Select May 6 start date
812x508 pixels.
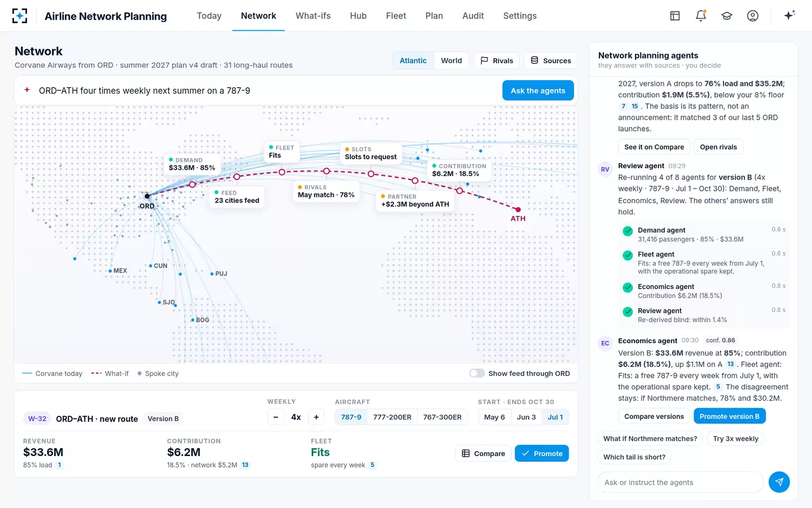495,417
